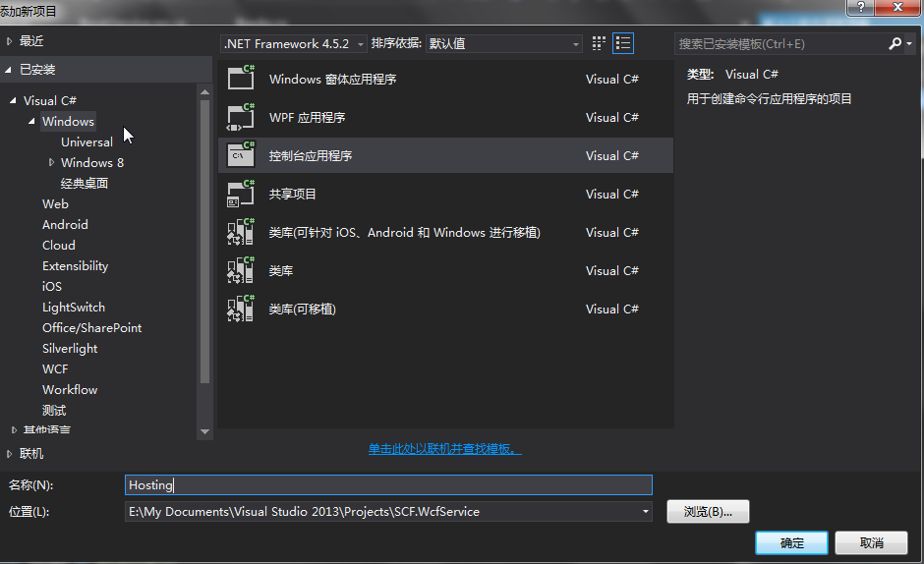
Task: Open the search options dropdown arrow
Action: pyautogui.click(x=909, y=43)
